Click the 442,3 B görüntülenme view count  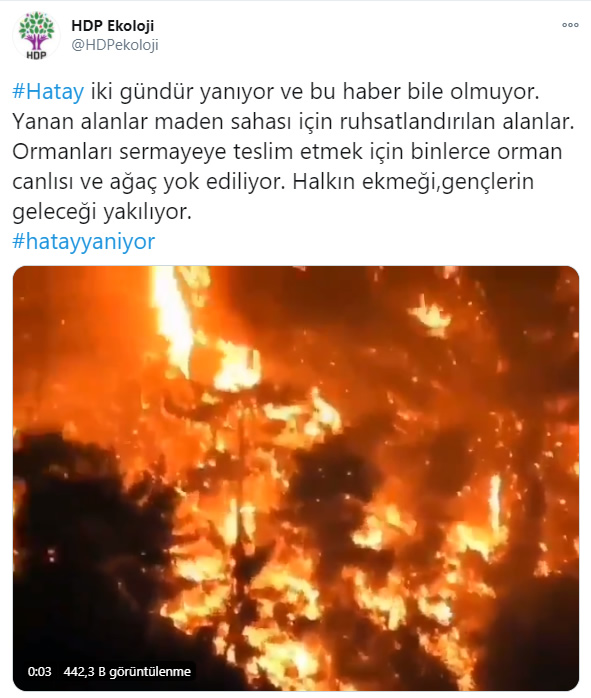(127, 671)
